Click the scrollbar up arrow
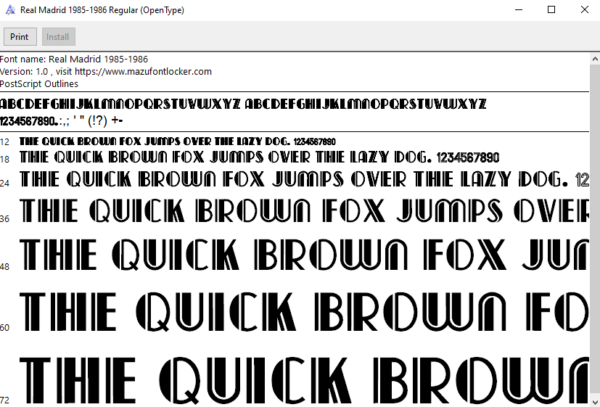The image size is (600, 407). pos(595,59)
